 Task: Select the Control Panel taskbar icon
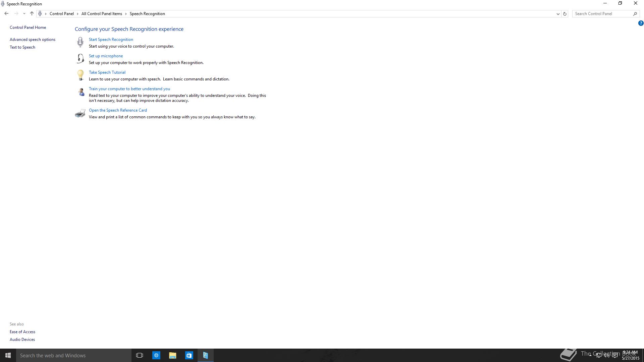[206, 355]
